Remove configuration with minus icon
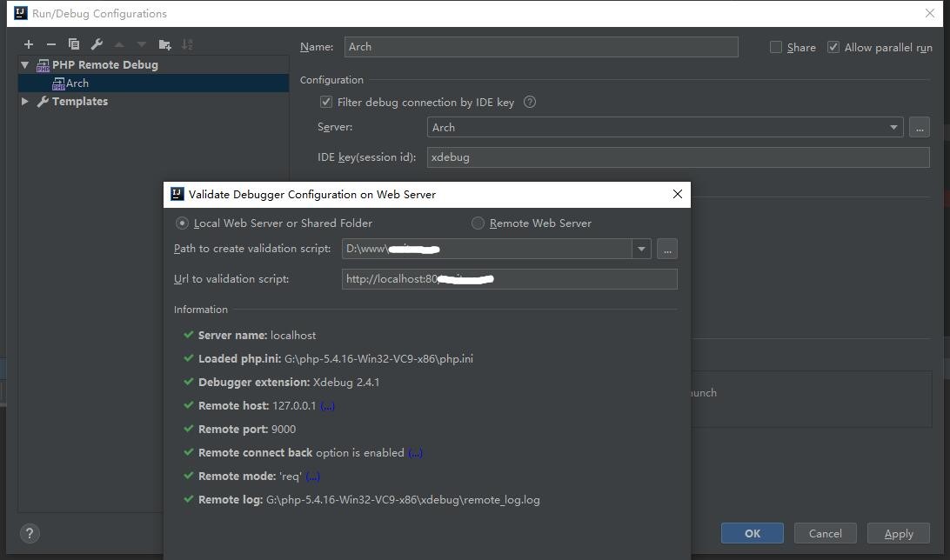This screenshot has width=950, height=560. tap(50, 44)
